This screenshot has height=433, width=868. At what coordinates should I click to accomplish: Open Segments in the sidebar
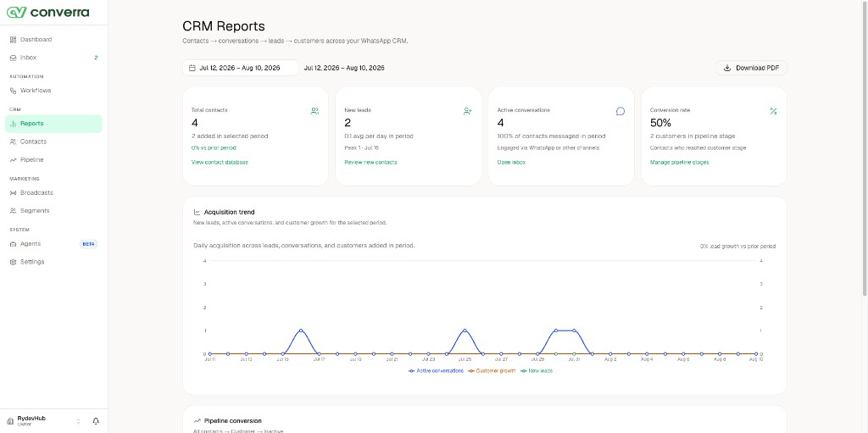click(x=53, y=210)
